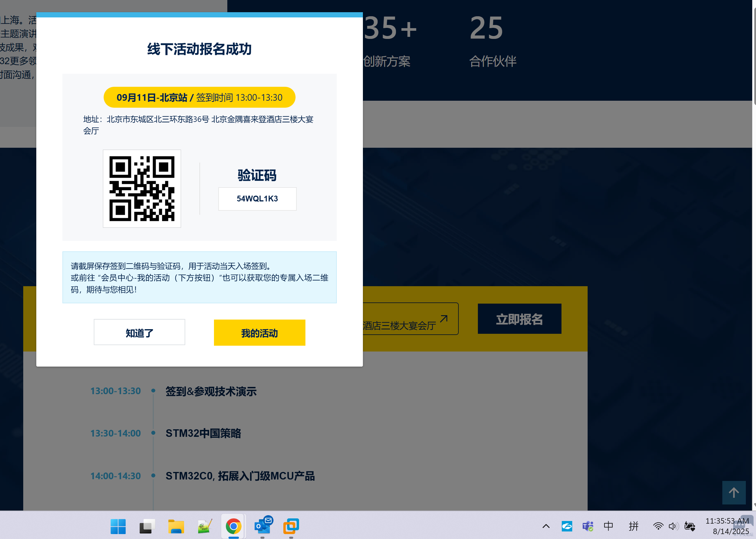
Task: Click the 35+ 创新方案 statistic
Action: click(390, 41)
